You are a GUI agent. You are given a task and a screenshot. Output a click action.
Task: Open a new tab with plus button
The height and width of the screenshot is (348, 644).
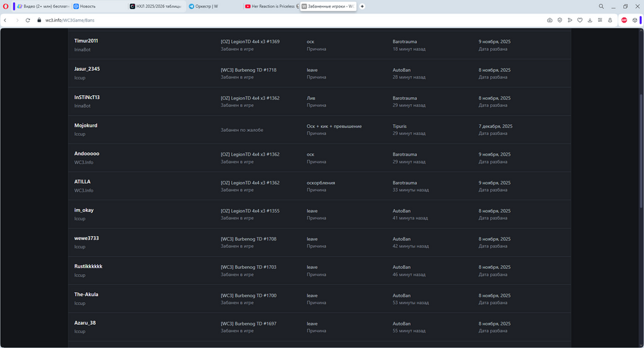[362, 6]
